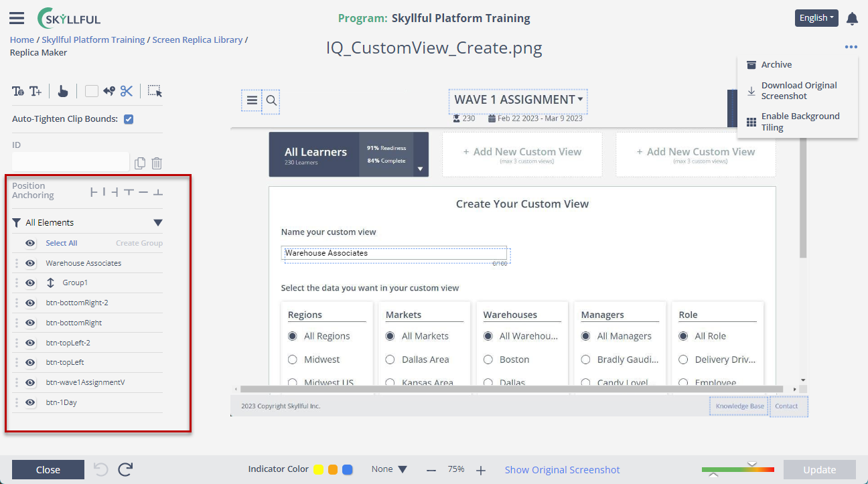
Task: Click the undo arrow
Action: [101, 469]
